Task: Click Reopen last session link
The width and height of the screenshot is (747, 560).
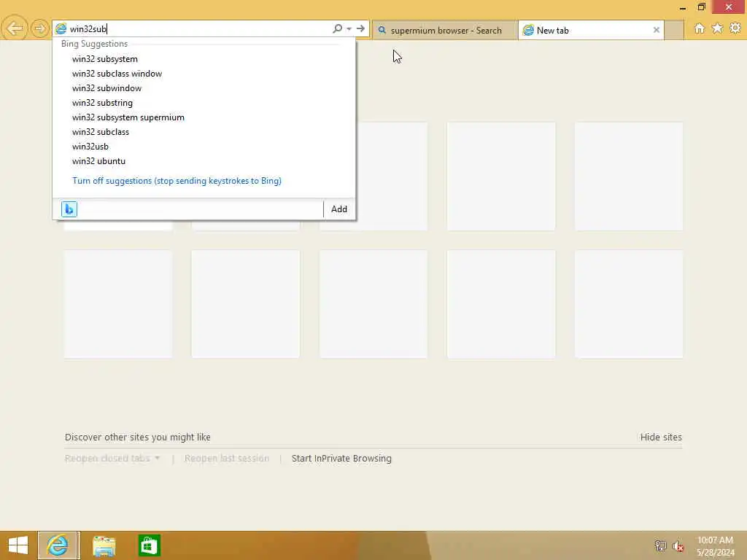Action: (x=227, y=458)
